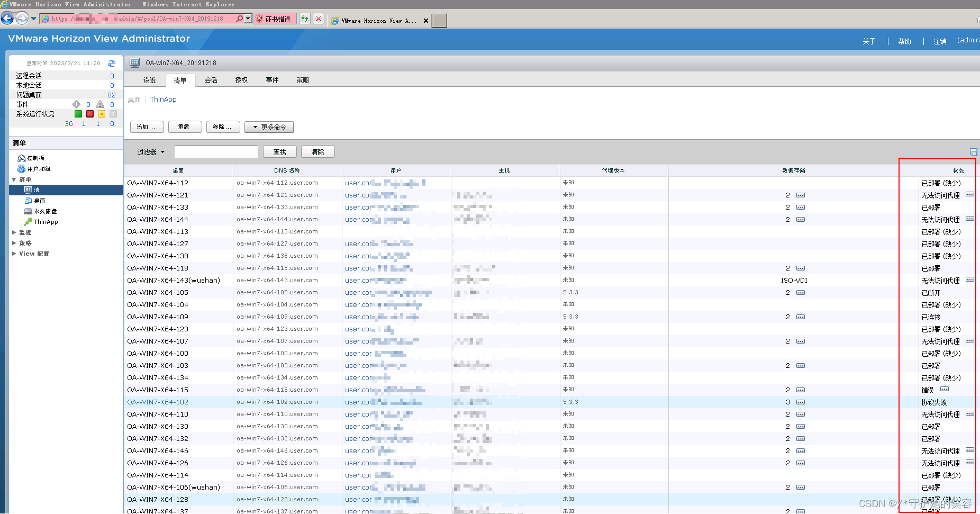This screenshot has height=514, width=980.
Task: Open error details icon for OA-WIN7-X64-115
Action: [x=945, y=389]
